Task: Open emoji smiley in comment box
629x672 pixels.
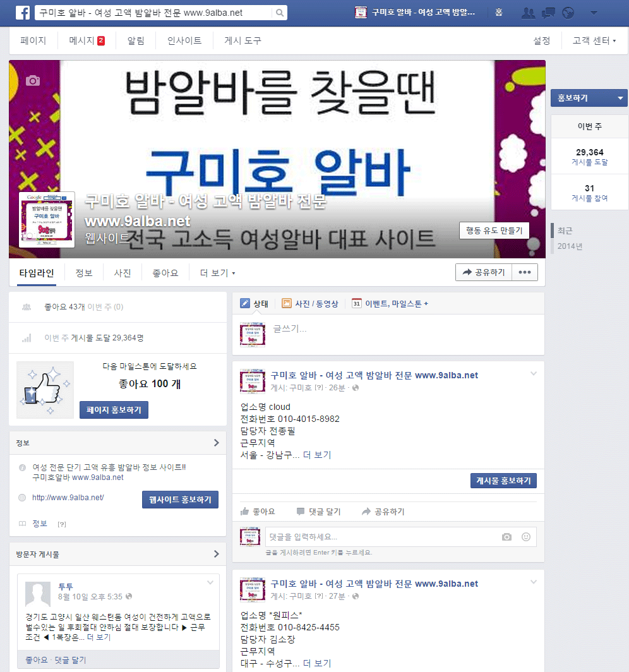Action: tap(526, 537)
